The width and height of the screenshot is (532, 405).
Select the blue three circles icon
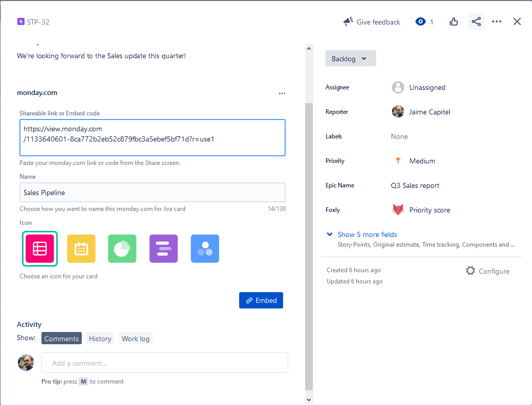pyautogui.click(x=205, y=249)
